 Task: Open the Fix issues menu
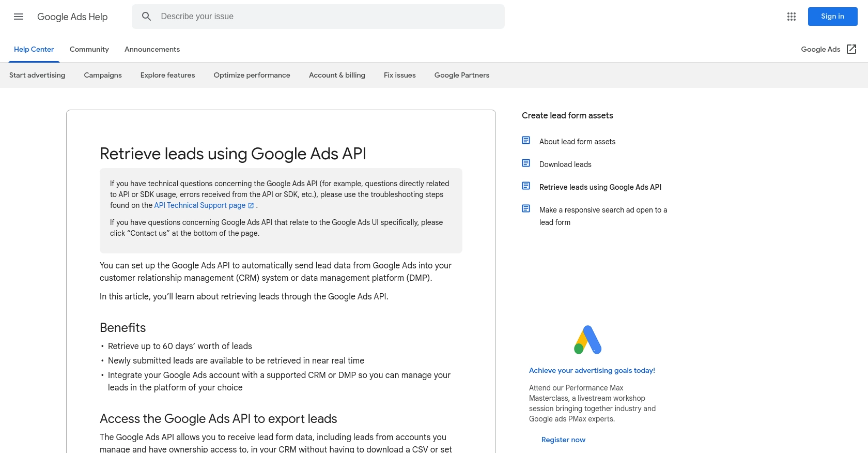400,75
